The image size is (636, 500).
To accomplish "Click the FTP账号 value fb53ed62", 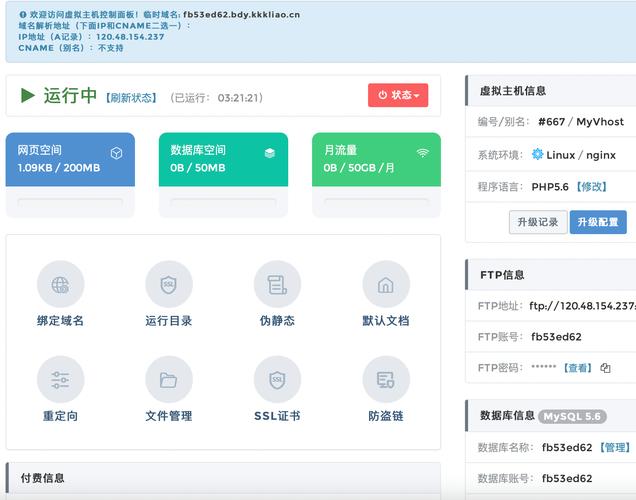I will (556, 337).
